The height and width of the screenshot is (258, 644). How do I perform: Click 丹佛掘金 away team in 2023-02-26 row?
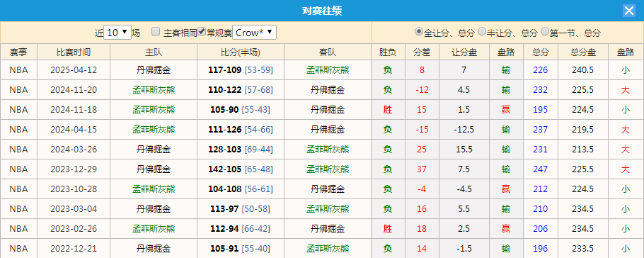(x=328, y=228)
